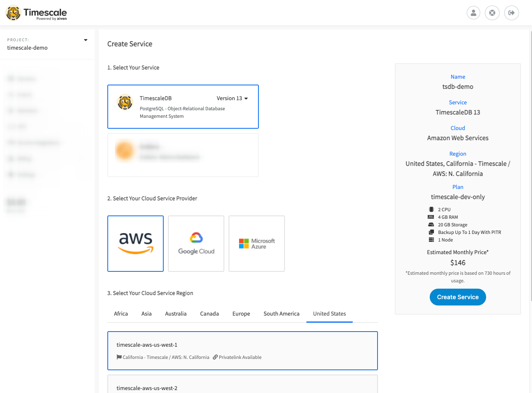Click the Create Service button
The width and height of the screenshot is (532, 393).
pos(458,297)
